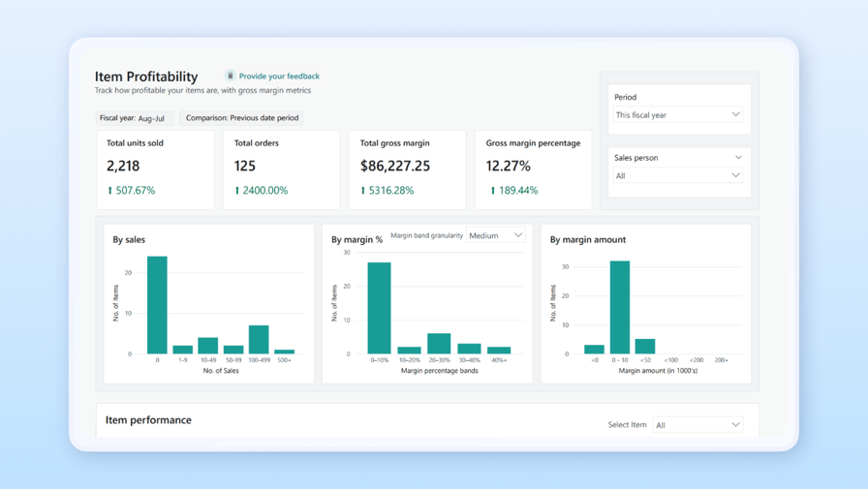Open the Period dropdown showing This fiscal year

677,115
